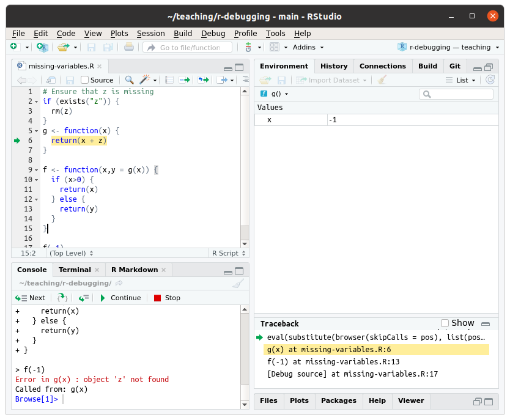The height and width of the screenshot is (420, 510).
Task: Click the document outline icon in the editor
Action: pos(246,79)
